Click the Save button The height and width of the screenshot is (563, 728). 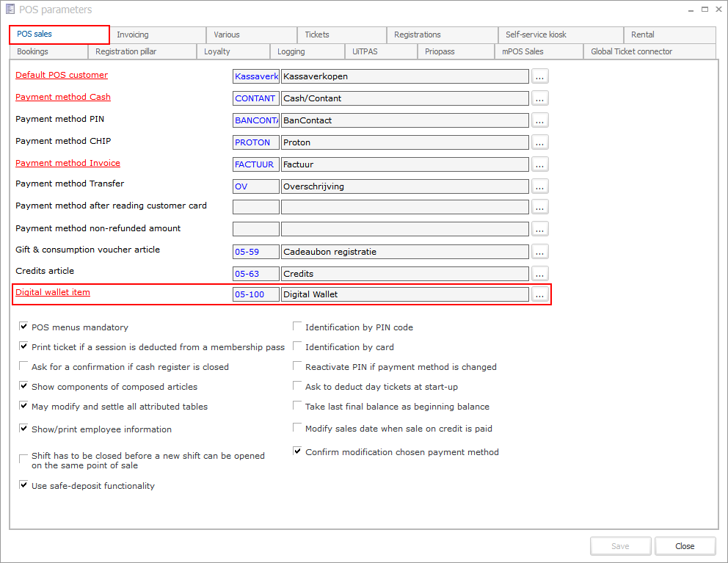pyautogui.click(x=620, y=546)
